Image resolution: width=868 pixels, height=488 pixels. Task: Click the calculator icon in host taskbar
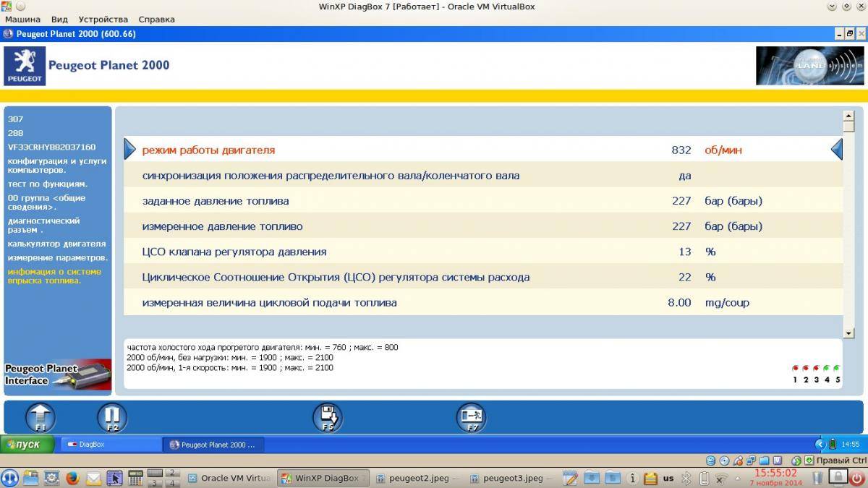[x=135, y=478]
